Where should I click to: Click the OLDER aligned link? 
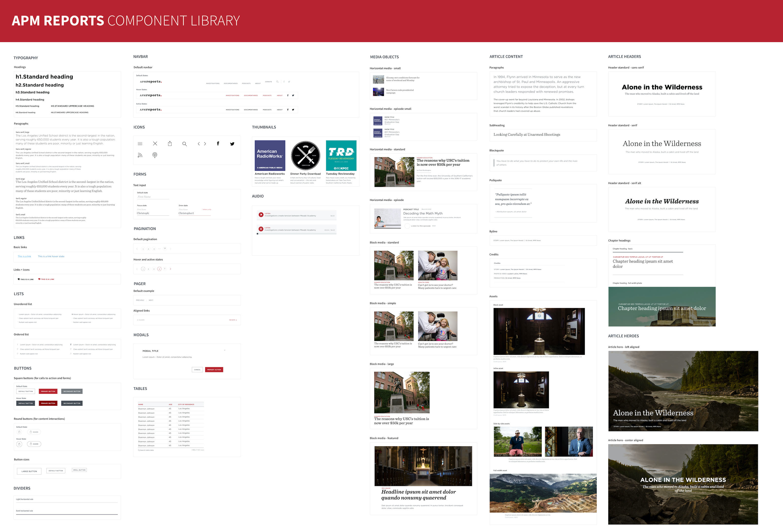[x=141, y=320]
